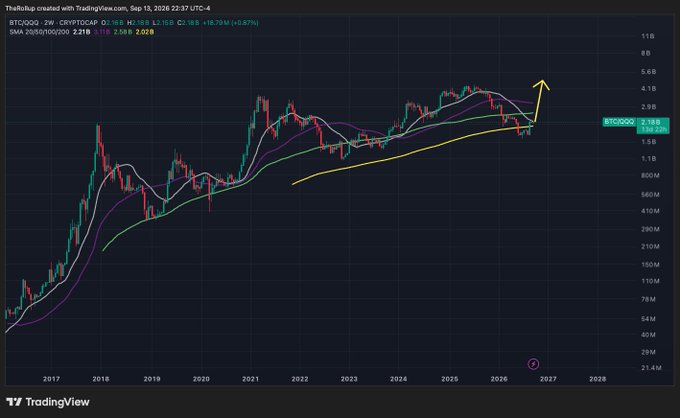The image size is (680, 418).
Task: Click the 2.9B price axis label
Action: (x=648, y=107)
